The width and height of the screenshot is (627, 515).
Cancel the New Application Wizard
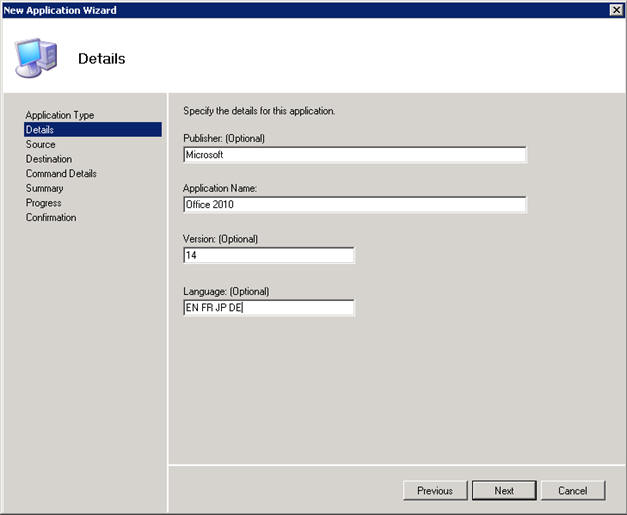(x=573, y=490)
